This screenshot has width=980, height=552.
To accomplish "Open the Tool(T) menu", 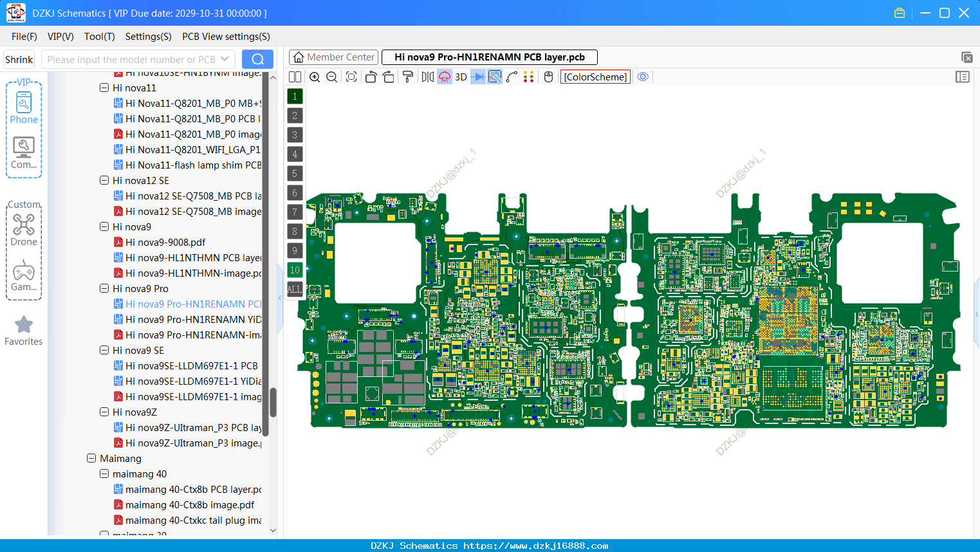I will 100,37.
